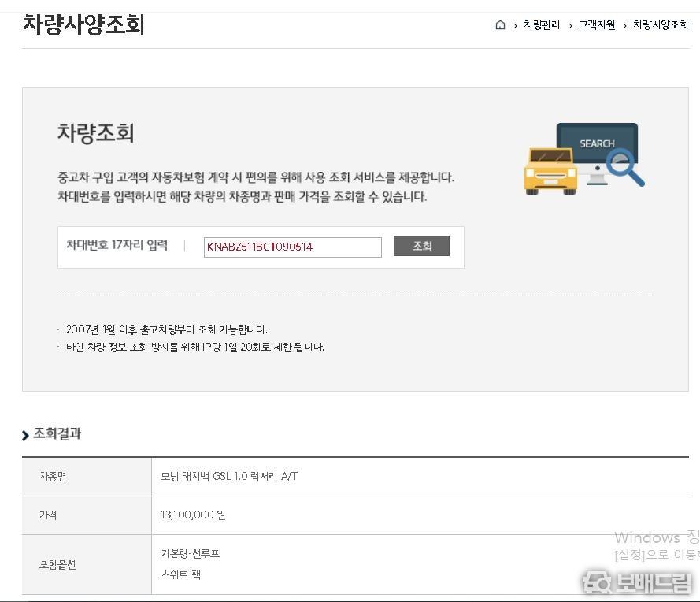Click the yellow car illustration icon

coord(550,170)
